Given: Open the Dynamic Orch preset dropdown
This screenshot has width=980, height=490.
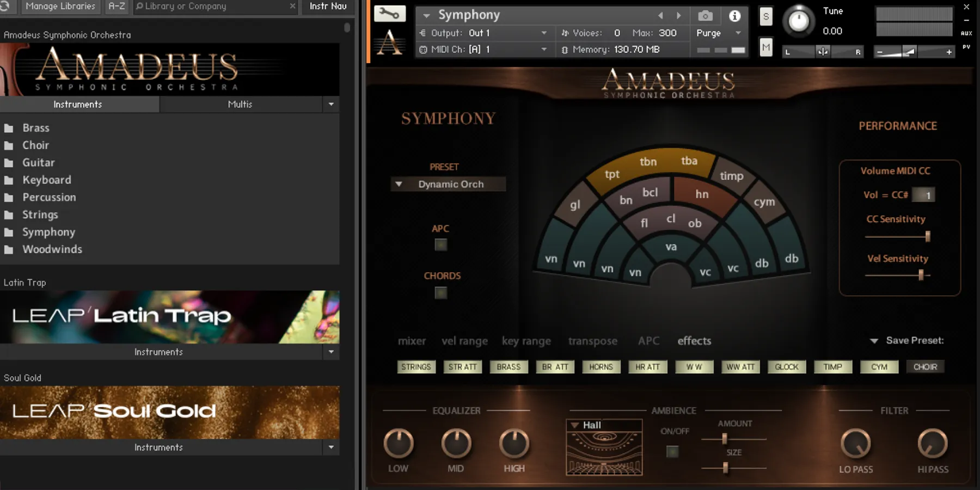Looking at the screenshot, I should (x=448, y=184).
